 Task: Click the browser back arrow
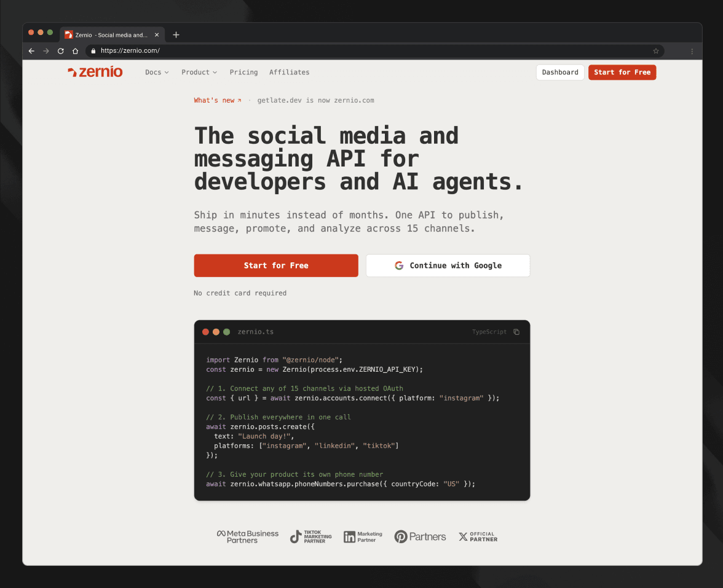click(31, 51)
